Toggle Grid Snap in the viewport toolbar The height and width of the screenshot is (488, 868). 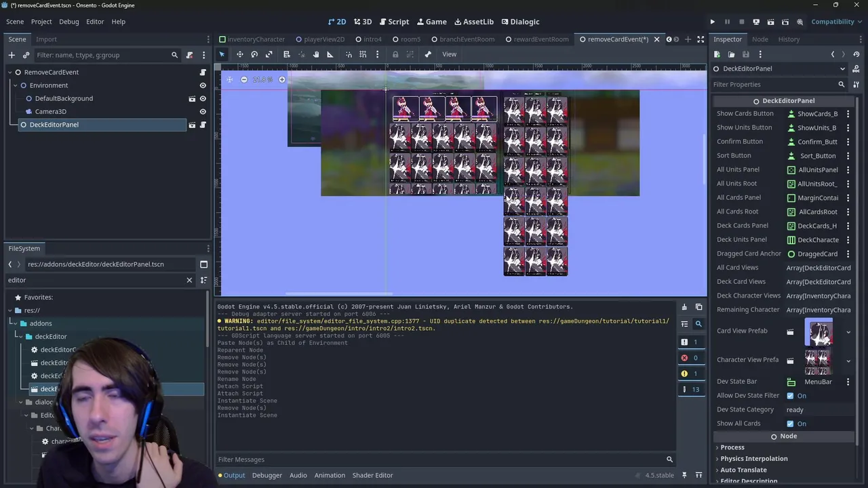[x=363, y=54]
